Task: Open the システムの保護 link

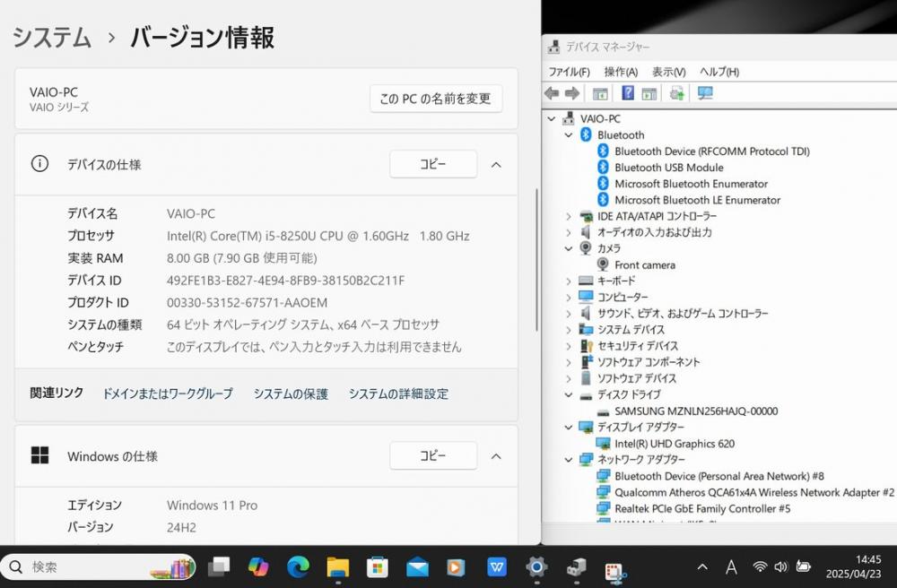Action: (x=291, y=393)
